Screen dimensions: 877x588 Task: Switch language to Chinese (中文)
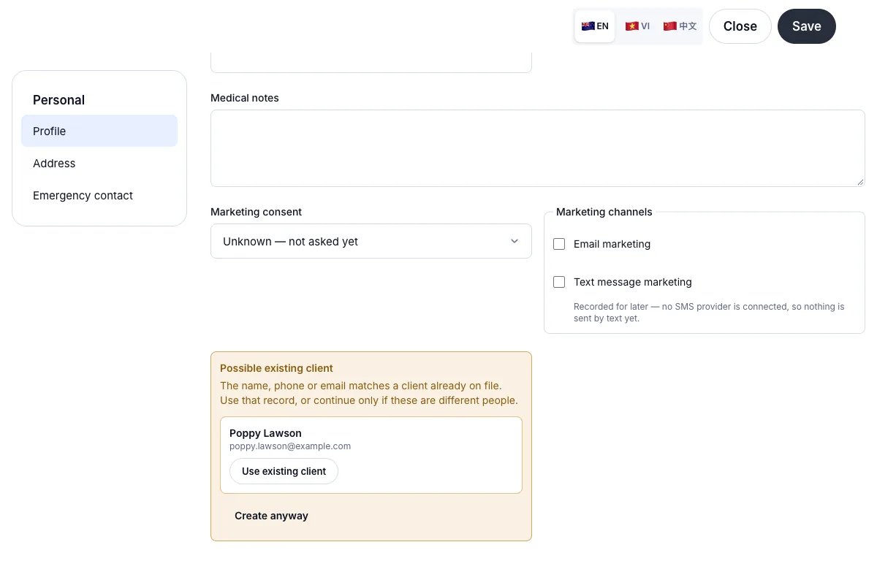click(x=680, y=26)
